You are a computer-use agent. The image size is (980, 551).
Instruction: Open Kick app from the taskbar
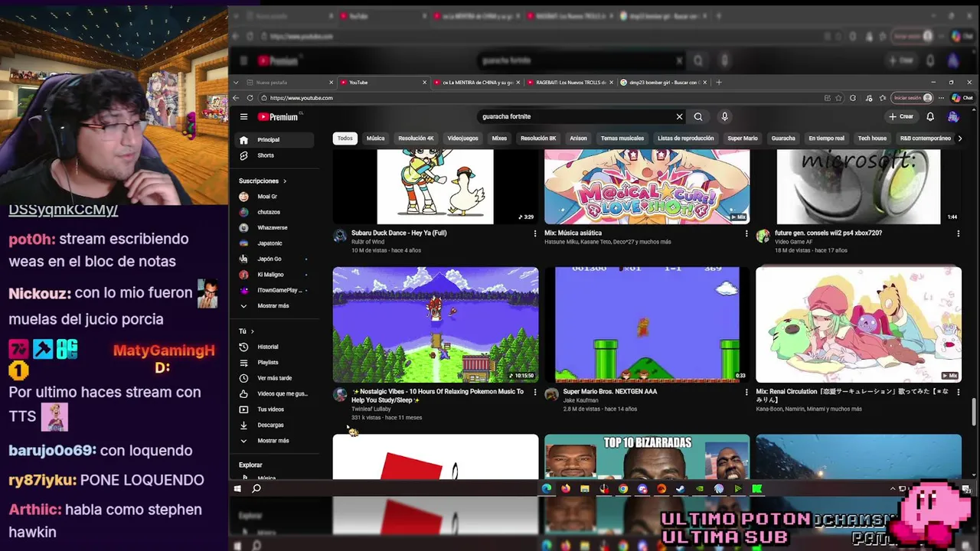(756, 488)
